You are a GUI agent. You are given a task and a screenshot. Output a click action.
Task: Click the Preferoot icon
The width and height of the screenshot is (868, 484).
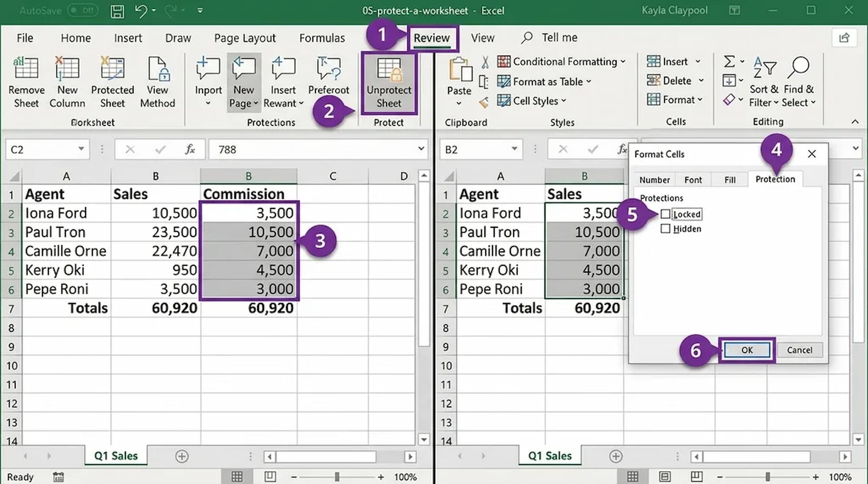click(x=328, y=69)
